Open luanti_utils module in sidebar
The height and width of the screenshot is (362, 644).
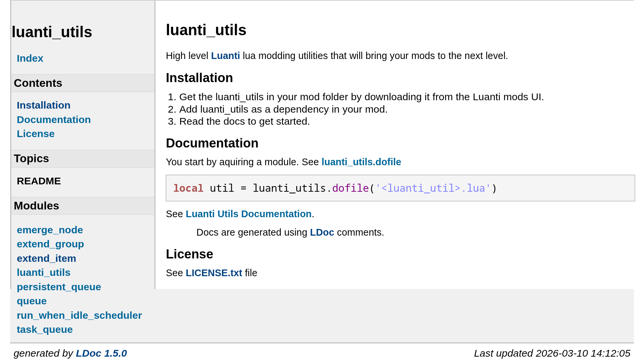(x=44, y=273)
